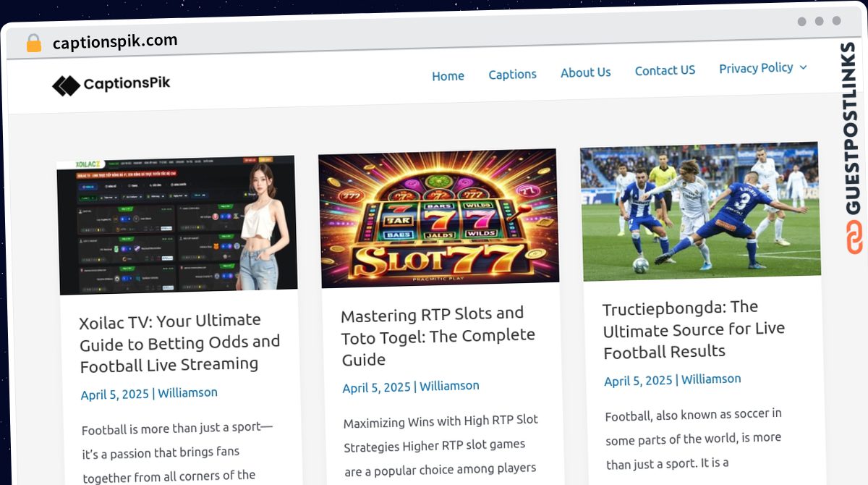Select the Privacy Policy menu item
This screenshot has width=868, height=485.
(x=756, y=67)
